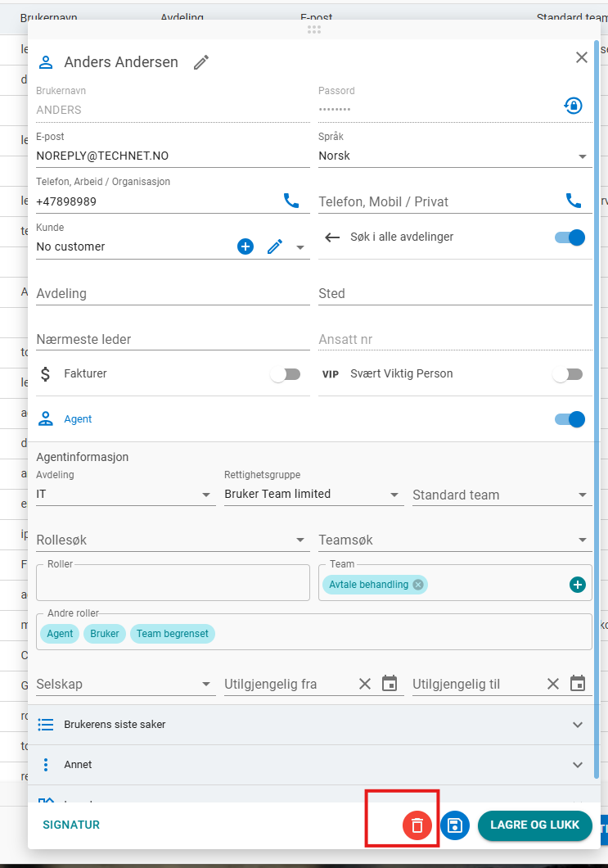Viewport: 608px width, 868px height.
Task: Enable the Fakturer toggle
Action: [x=286, y=374]
